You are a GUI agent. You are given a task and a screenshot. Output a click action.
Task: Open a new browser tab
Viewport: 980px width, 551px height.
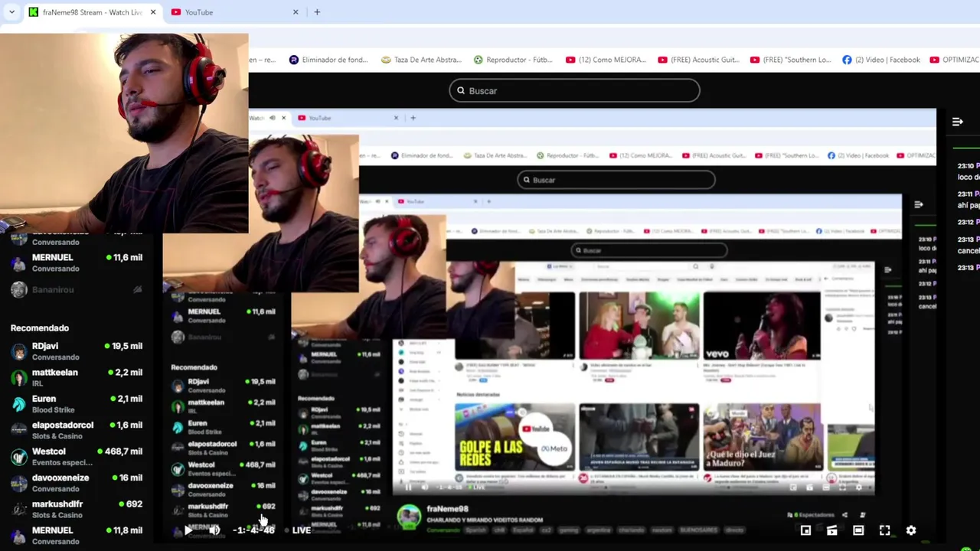[317, 12]
